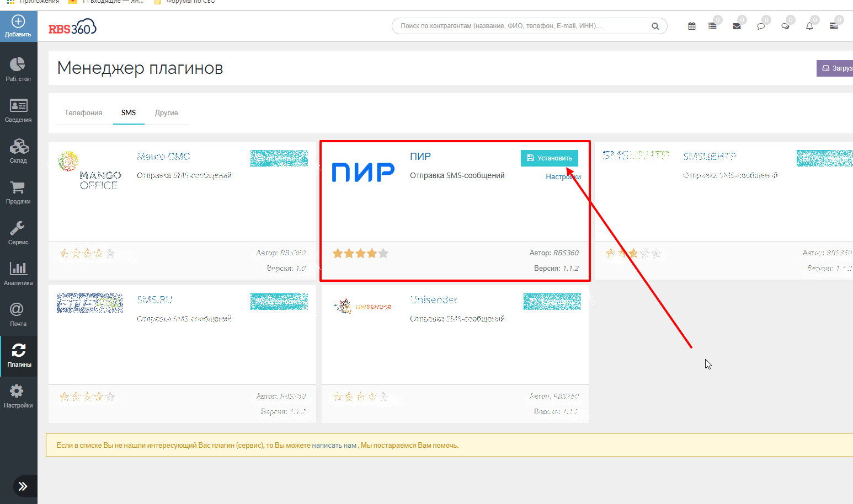The image size is (853, 504).
Task: Open Аналитика chart section
Action: click(18, 274)
